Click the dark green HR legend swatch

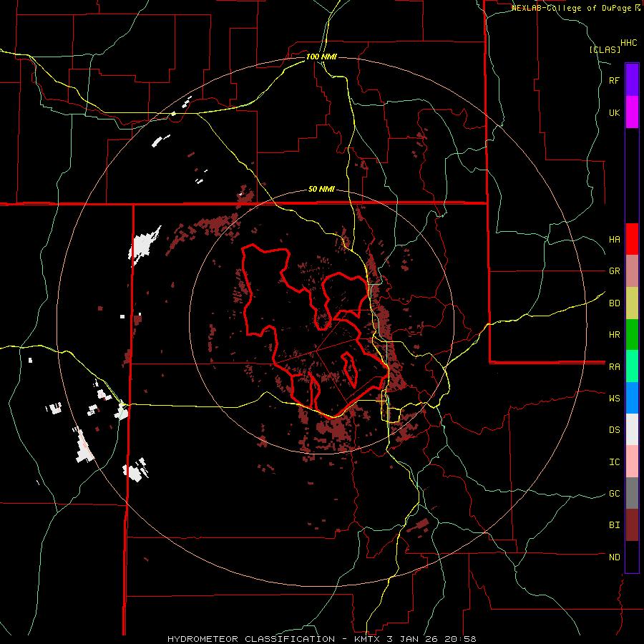pos(632,335)
